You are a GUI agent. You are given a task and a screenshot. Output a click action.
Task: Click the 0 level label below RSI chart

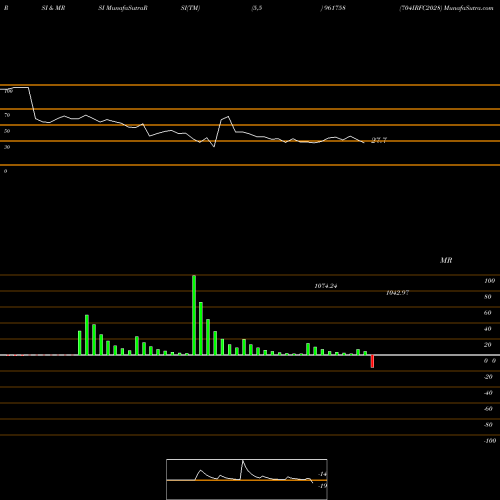click(x=5, y=171)
